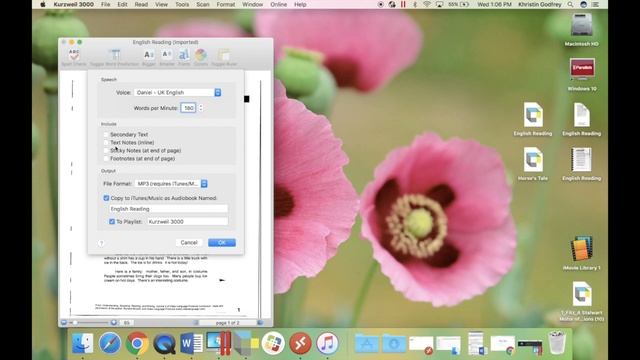Screen dimensions: 640x360
Task: Open Notification Center in the menu bar
Action: [596, 4]
